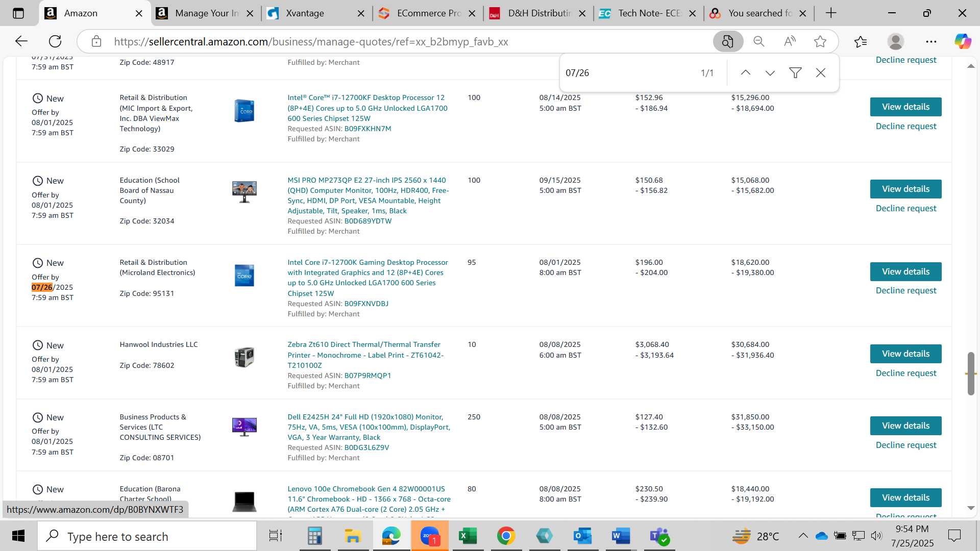Viewport: 980px width, 551px height.
Task: Switch to the D&H Distributing tab
Action: coord(538,13)
